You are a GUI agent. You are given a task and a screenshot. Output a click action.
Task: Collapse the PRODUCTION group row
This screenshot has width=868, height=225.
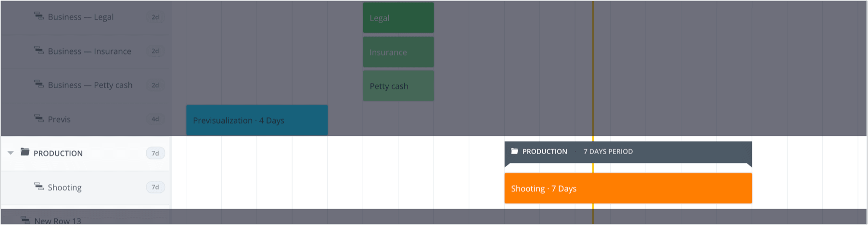coord(11,153)
